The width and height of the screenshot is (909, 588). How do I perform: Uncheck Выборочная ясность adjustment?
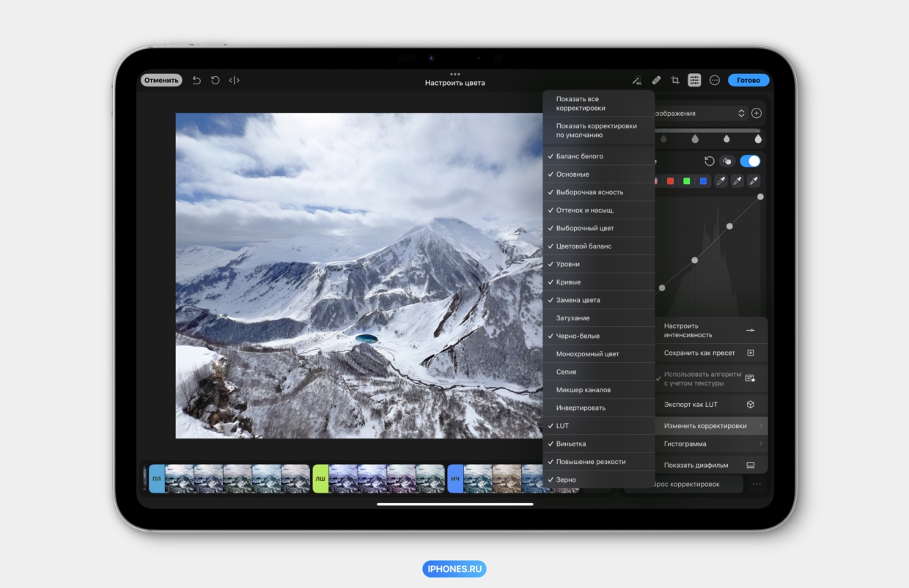point(599,192)
